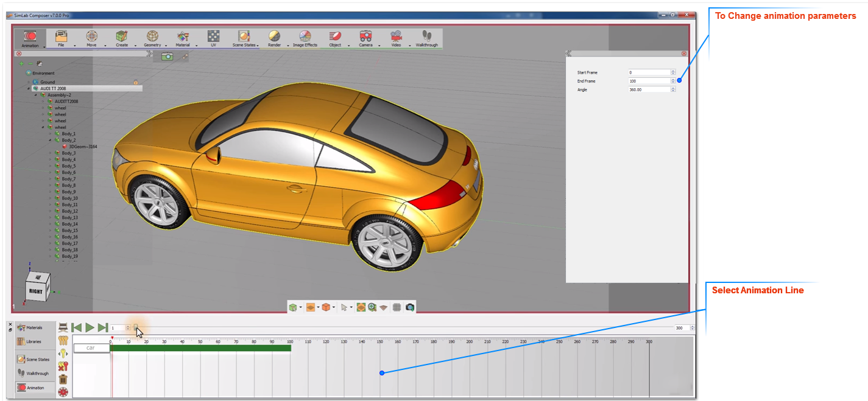Open the Camera toolbar group

[x=365, y=38]
